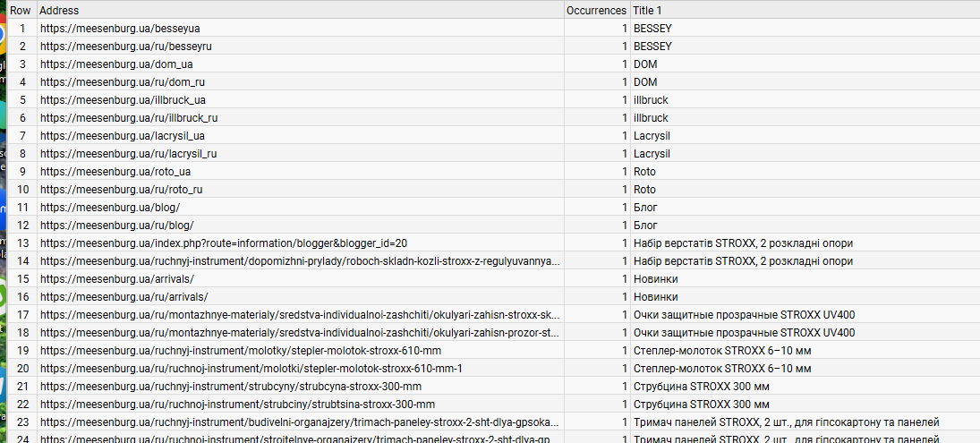Select the stepler-molotok-stroxx-610-mm-1 address
Screen dimensions: 980x443
pos(251,368)
